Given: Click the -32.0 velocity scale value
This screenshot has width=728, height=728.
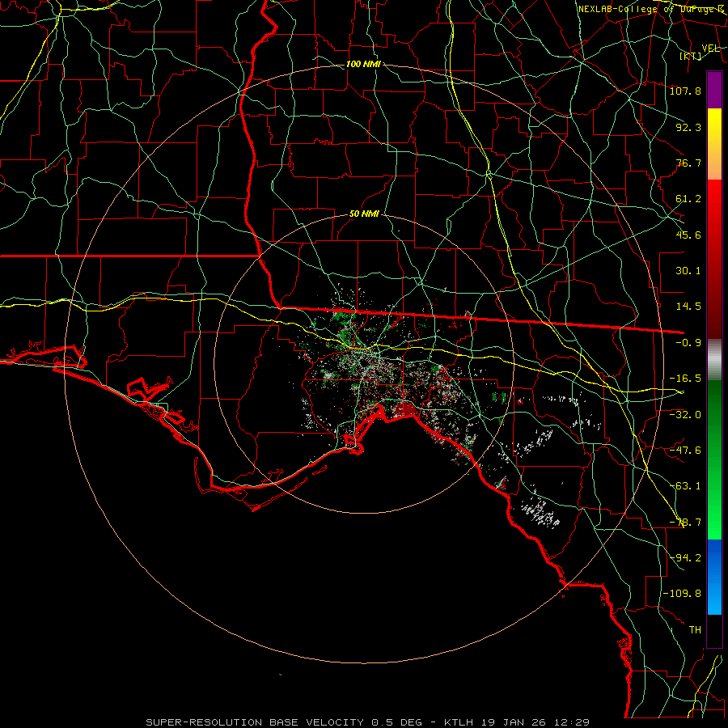Looking at the screenshot, I should point(685,414).
